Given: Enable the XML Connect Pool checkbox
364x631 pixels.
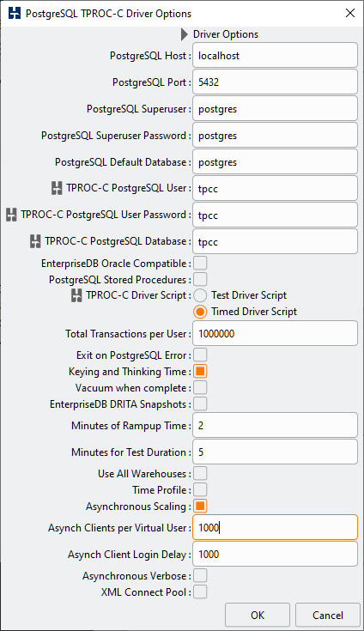Looking at the screenshot, I should (x=200, y=592).
